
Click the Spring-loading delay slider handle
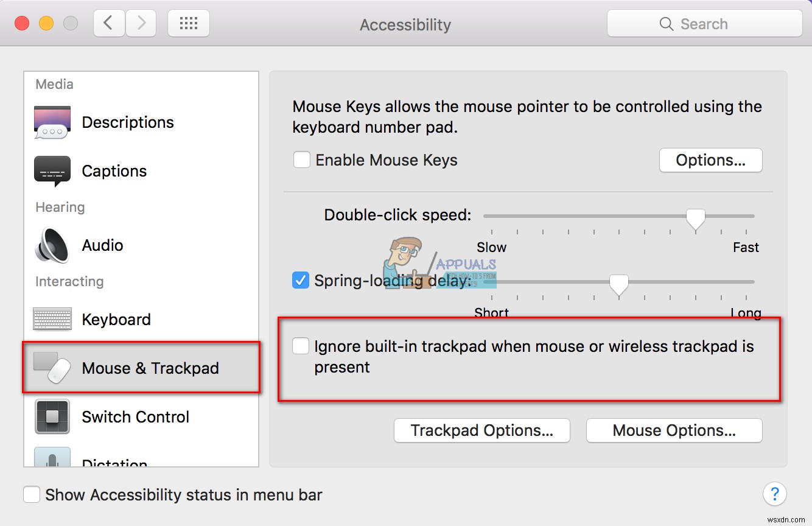(x=618, y=283)
